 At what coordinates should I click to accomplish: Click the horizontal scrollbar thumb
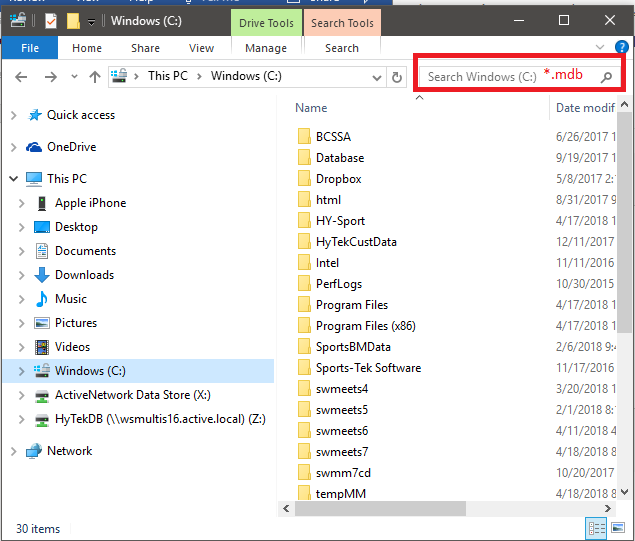coord(380,508)
